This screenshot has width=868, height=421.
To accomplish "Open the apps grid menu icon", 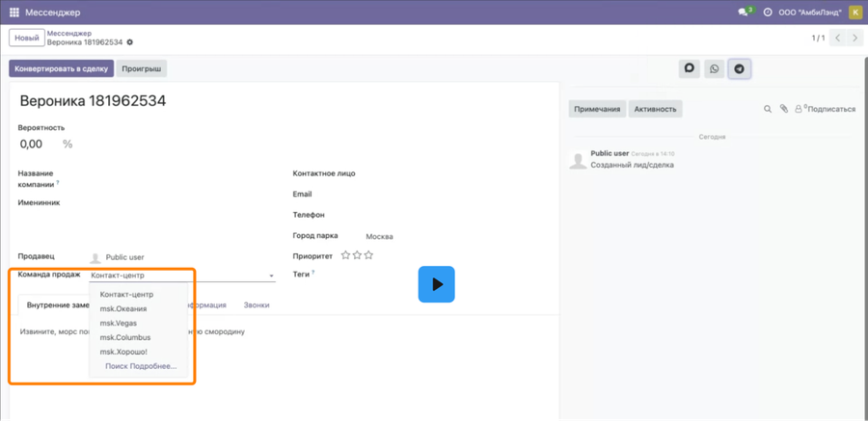I will 14,13.
